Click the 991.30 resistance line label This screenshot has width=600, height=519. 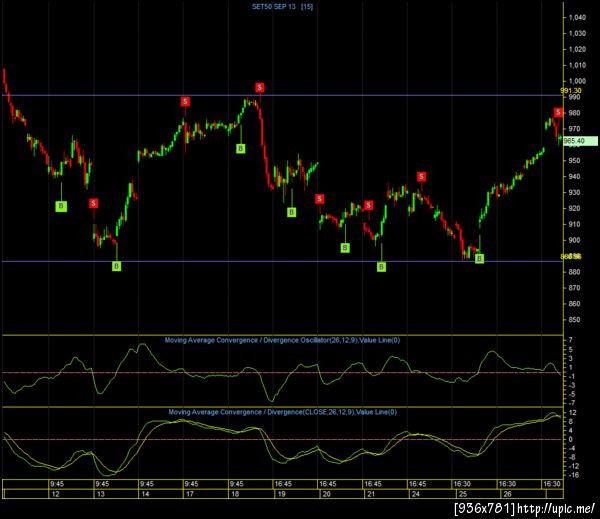[571, 90]
